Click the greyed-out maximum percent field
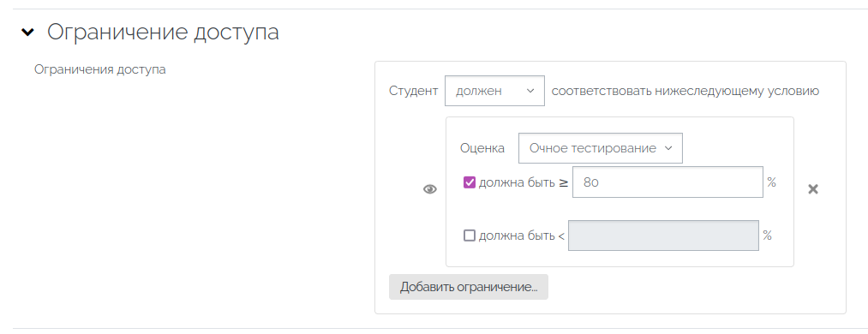The width and height of the screenshot is (868, 334). point(663,236)
